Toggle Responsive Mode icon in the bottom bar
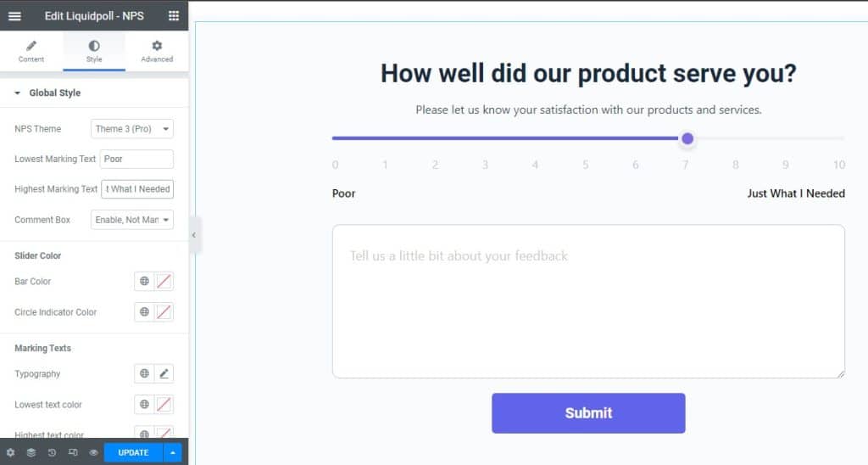Image resolution: width=868 pixels, height=465 pixels. 73,452
